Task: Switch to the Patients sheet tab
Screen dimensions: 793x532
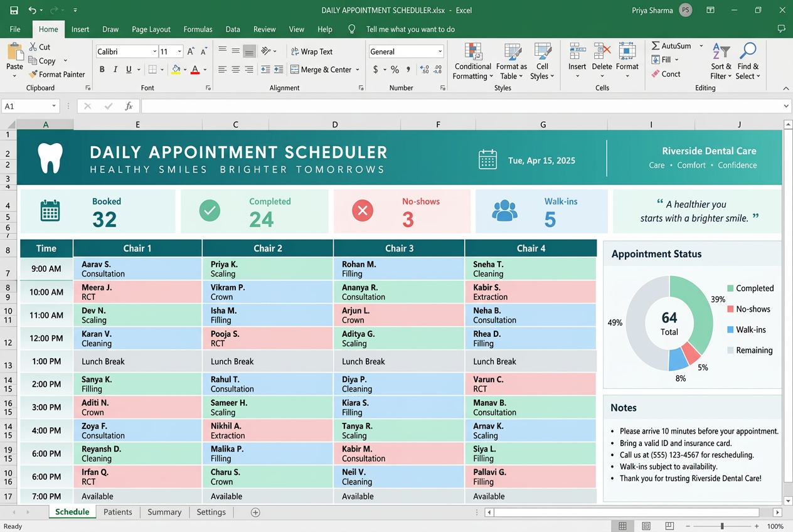Action: tap(118, 512)
